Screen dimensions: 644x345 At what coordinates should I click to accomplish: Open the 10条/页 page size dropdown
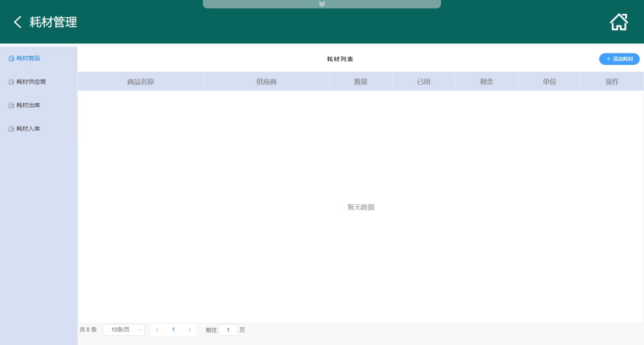click(124, 330)
